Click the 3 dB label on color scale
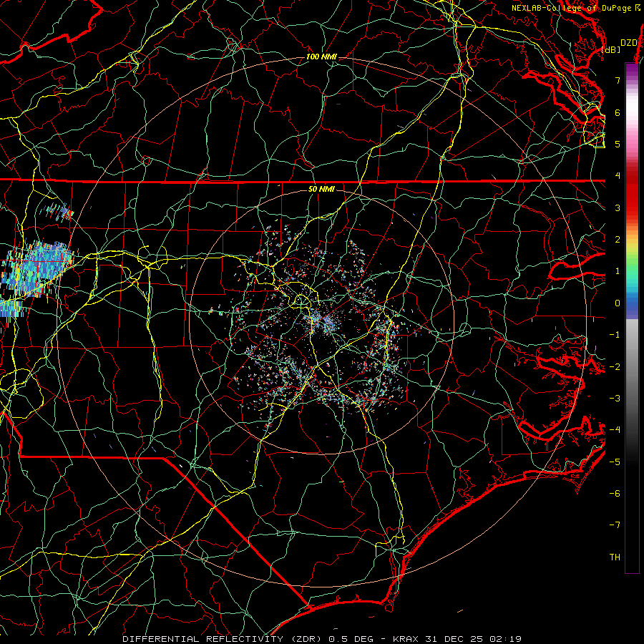Viewport: 644px width, 644px height. click(618, 208)
